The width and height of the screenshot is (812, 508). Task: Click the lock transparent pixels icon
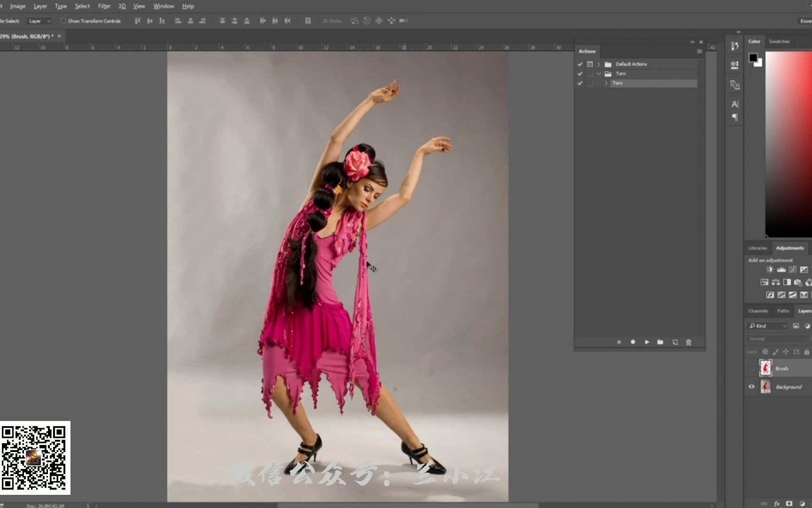(765, 352)
